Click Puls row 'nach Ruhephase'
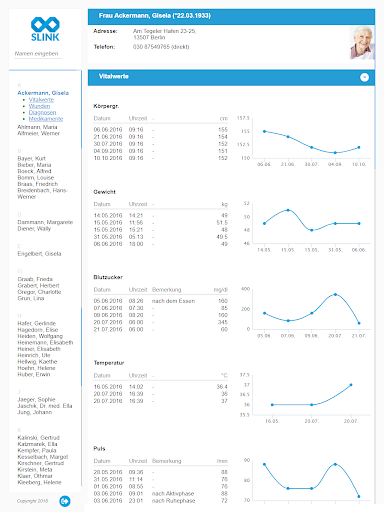The image size is (384, 512). coord(161,501)
